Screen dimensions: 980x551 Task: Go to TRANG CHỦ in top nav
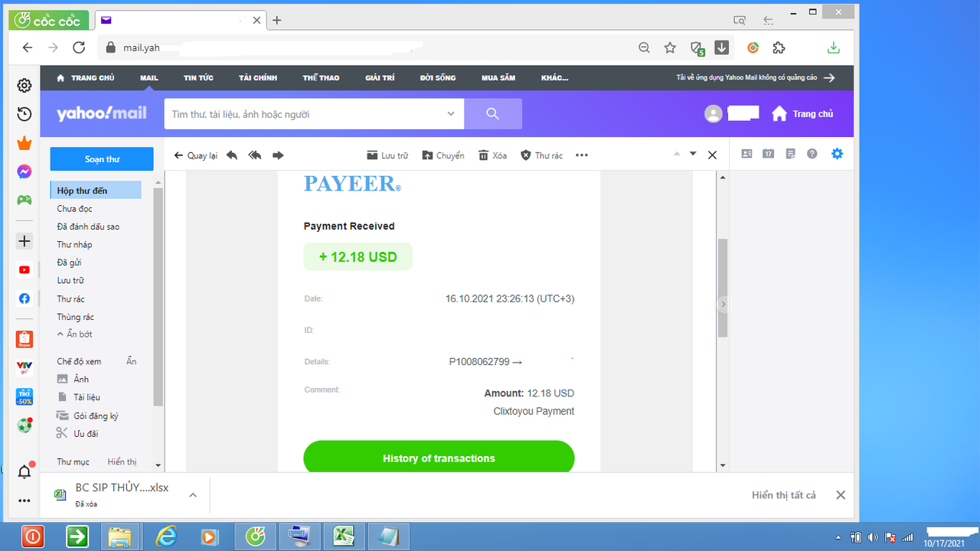pyautogui.click(x=86, y=78)
